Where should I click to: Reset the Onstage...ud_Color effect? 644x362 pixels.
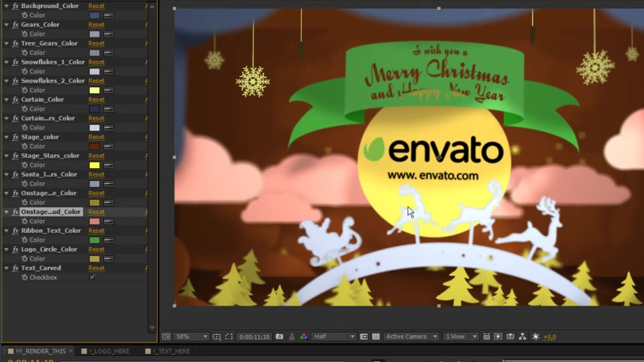pos(97,212)
